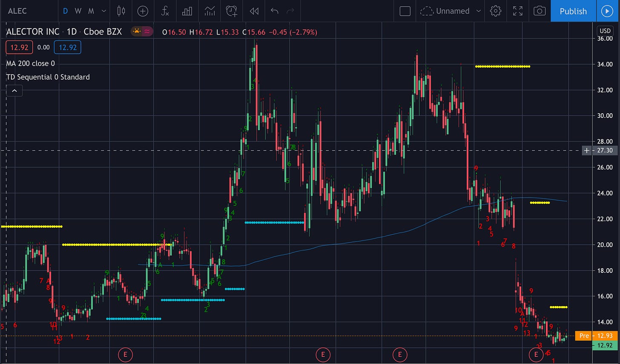Click the 20.00 price axis label
This screenshot has width=620, height=364.
click(605, 245)
